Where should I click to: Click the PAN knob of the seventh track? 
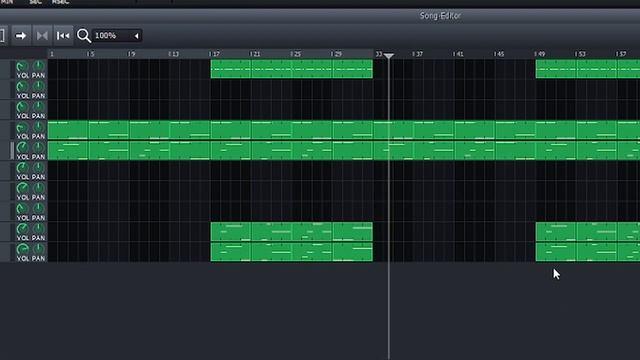click(x=38, y=188)
